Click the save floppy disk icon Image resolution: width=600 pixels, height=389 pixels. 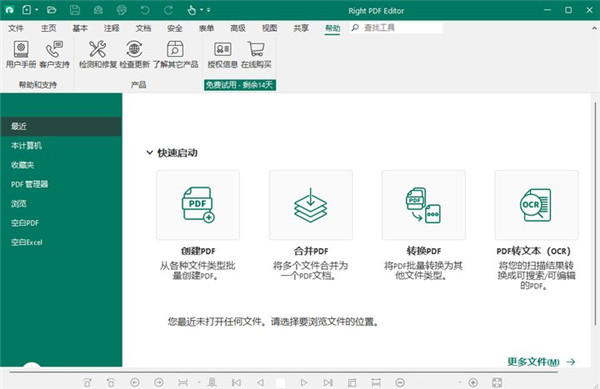[x=75, y=10]
